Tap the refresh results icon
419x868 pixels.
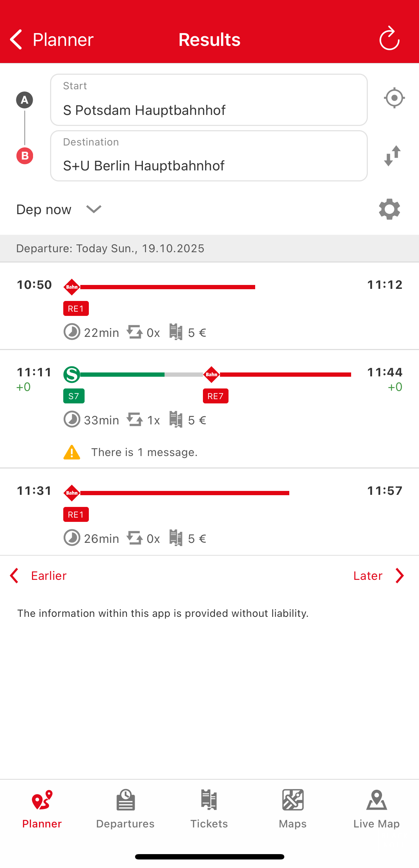coord(390,38)
